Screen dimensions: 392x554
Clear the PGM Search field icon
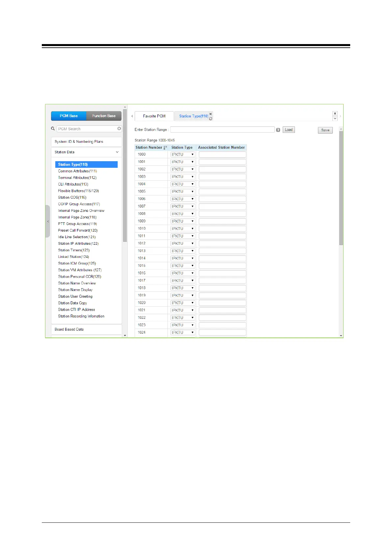[x=119, y=129]
